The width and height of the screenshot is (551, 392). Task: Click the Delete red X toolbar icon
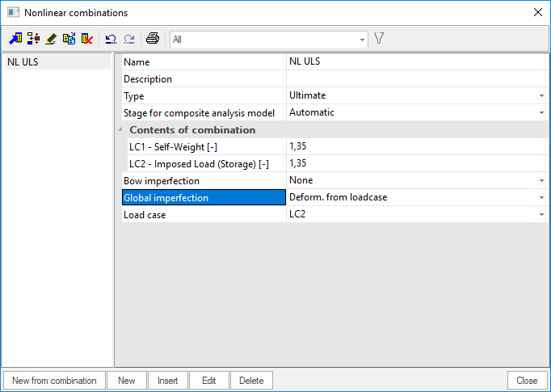[86, 38]
